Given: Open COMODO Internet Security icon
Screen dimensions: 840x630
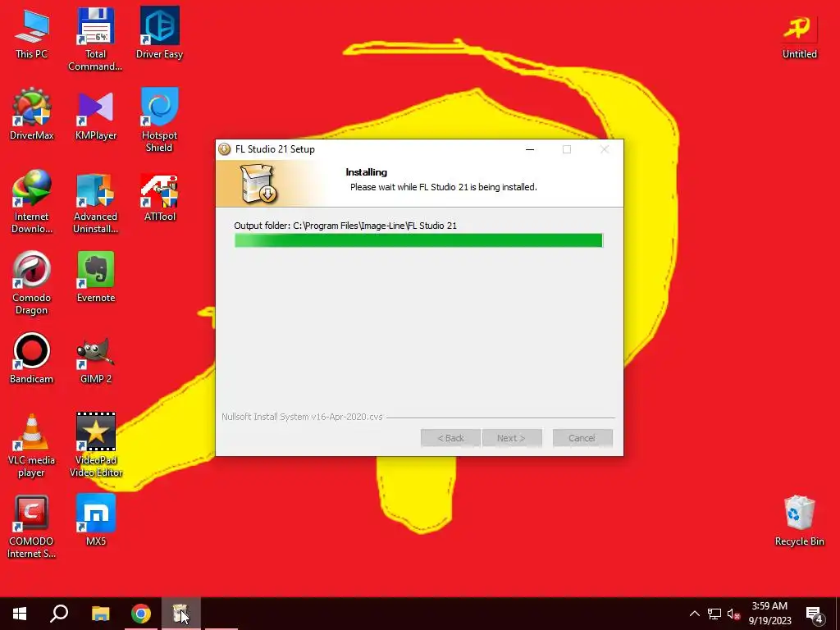Looking at the screenshot, I should tap(32, 526).
